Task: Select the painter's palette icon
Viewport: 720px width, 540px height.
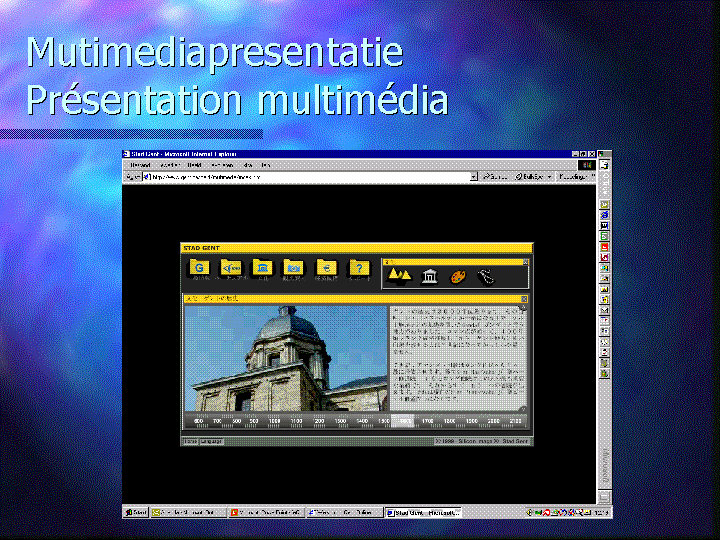Action: pos(458,277)
